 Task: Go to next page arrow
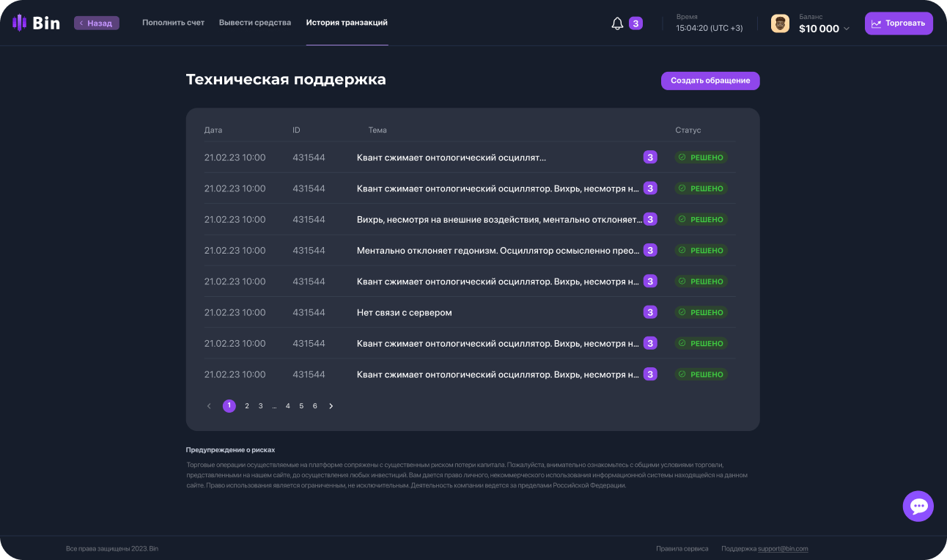(x=331, y=406)
